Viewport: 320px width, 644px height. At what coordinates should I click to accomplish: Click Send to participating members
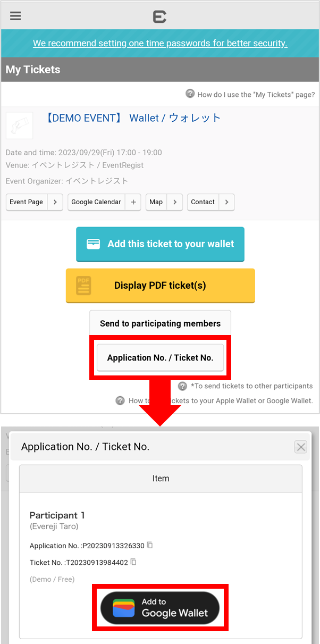pos(160,323)
